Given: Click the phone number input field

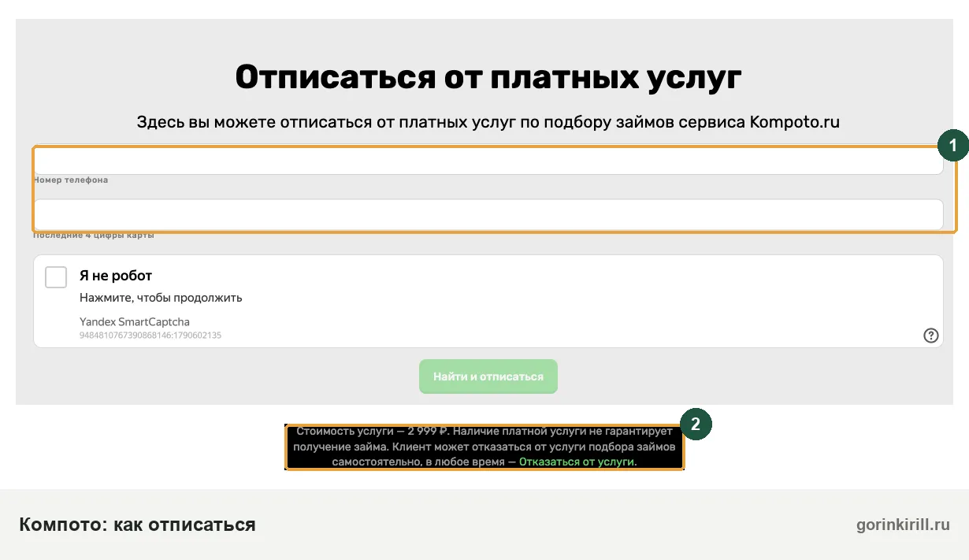Looking at the screenshot, I should pyautogui.click(x=488, y=161).
